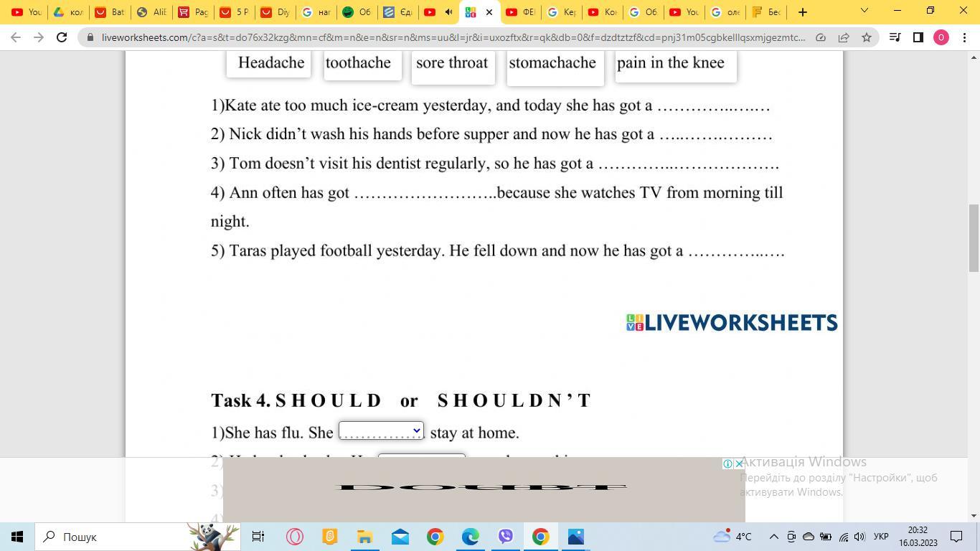Click the sentence '3) Tom doesn't visit his dentist'
Image resolution: width=980 pixels, height=551 pixels.
click(495, 164)
